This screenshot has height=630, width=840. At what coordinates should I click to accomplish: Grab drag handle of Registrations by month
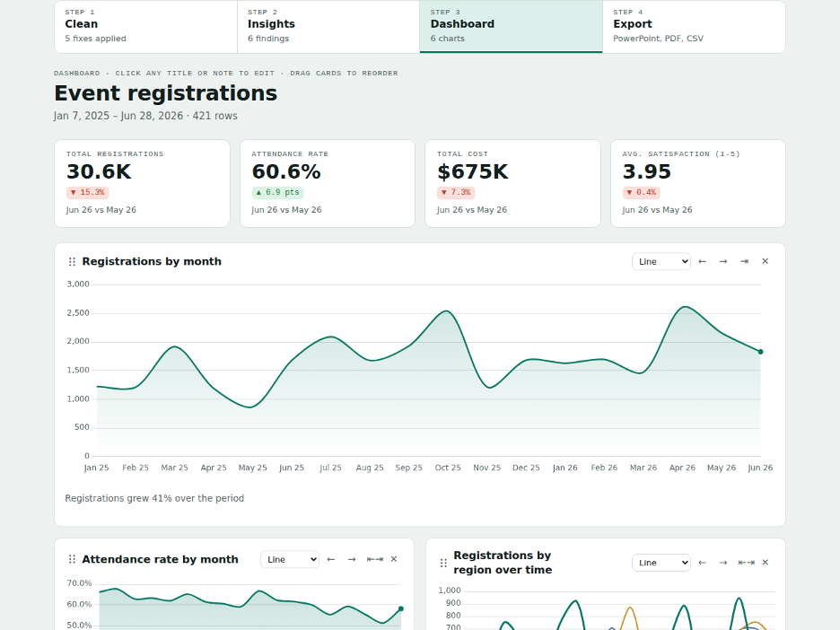(72, 261)
